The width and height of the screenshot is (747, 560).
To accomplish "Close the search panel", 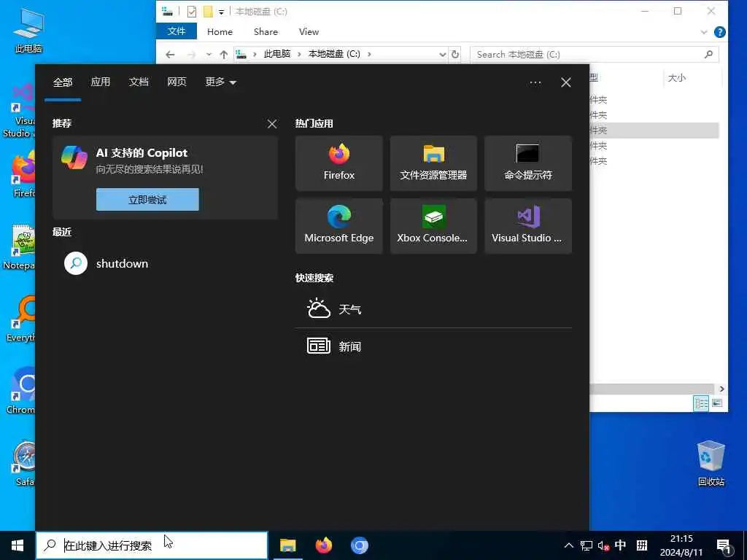I will (x=566, y=82).
